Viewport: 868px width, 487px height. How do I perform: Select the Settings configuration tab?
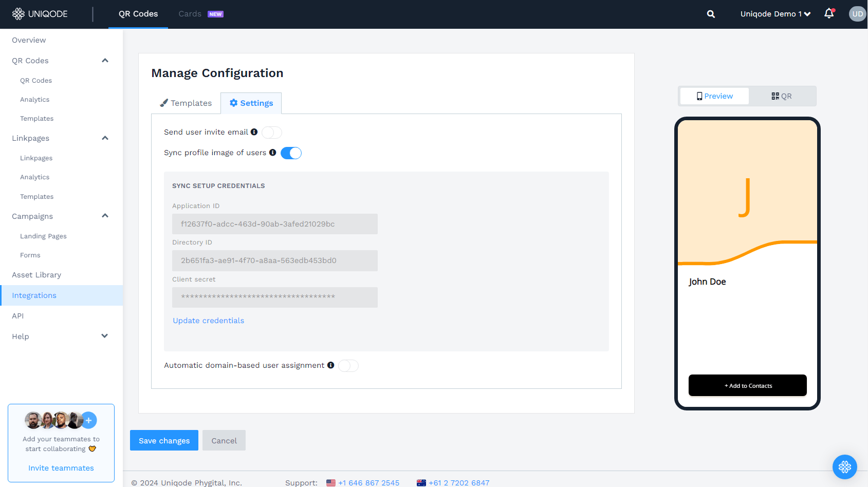tap(251, 103)
